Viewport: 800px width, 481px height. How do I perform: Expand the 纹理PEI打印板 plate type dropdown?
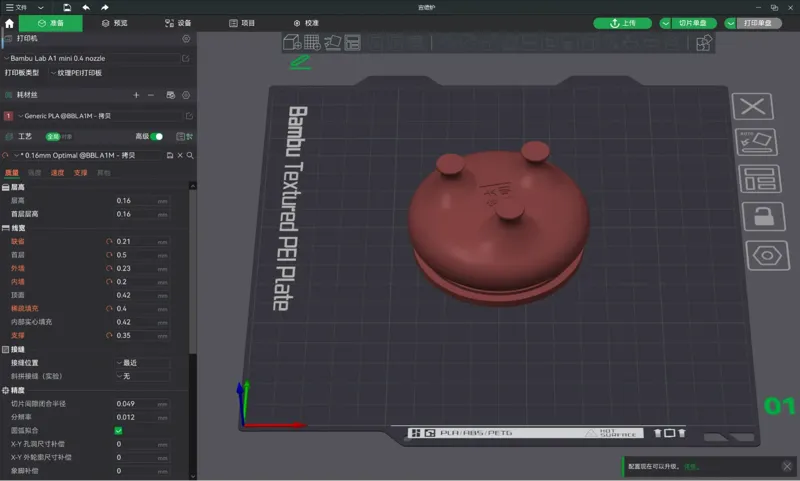[79, 73]
